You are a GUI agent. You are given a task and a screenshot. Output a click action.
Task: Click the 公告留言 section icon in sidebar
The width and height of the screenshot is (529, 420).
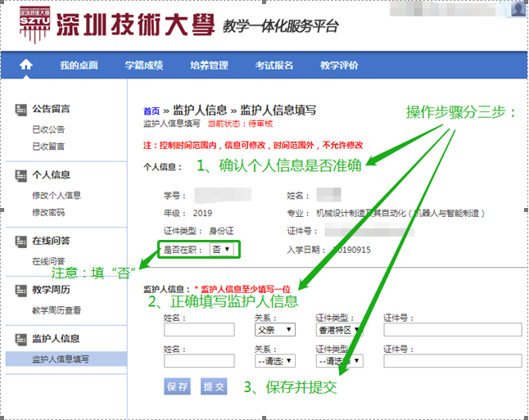tap(21, 109)
